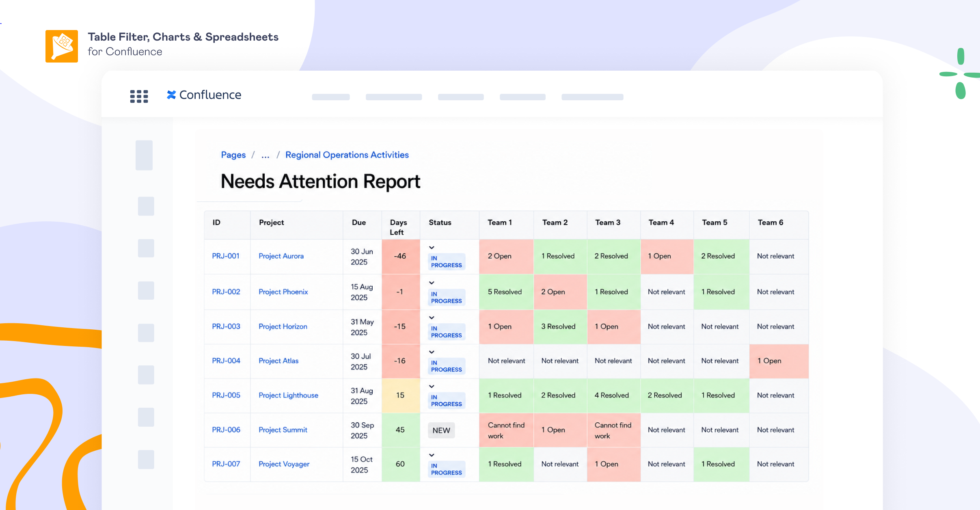Open the PRJ-001 link
The height and width of the screenshot is (510, 980).
coord(226,256)
